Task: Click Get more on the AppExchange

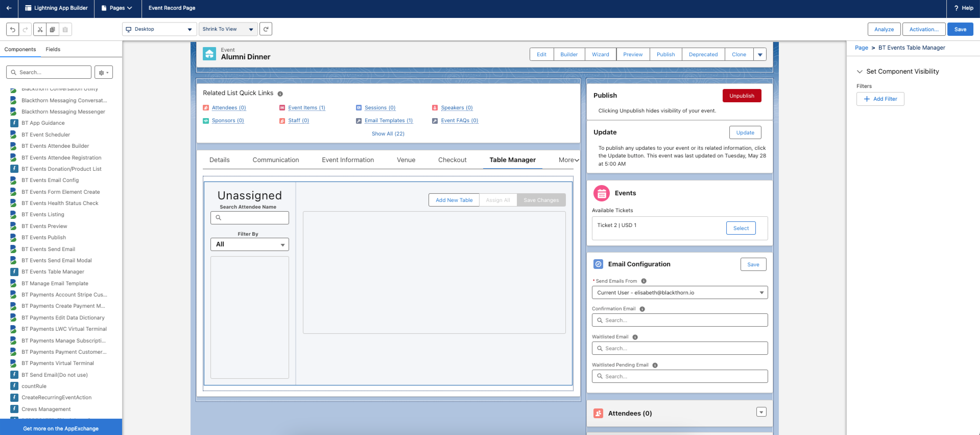Action: pyautogui.click(x=61, y=428)
